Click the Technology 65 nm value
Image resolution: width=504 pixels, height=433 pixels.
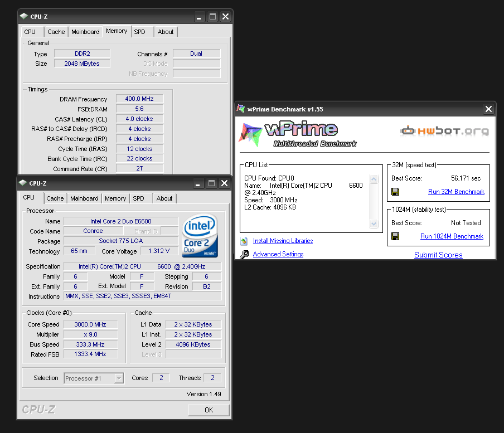79,251
